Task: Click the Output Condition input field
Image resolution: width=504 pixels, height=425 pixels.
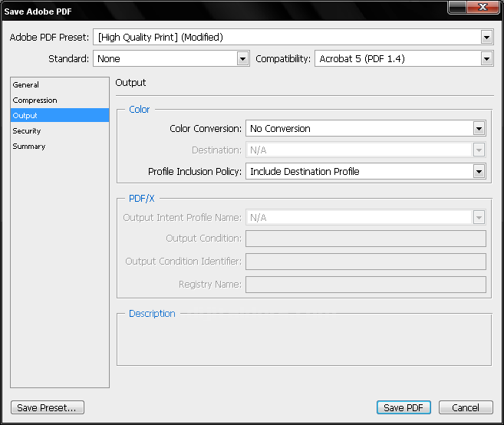Action: point(366,239)
